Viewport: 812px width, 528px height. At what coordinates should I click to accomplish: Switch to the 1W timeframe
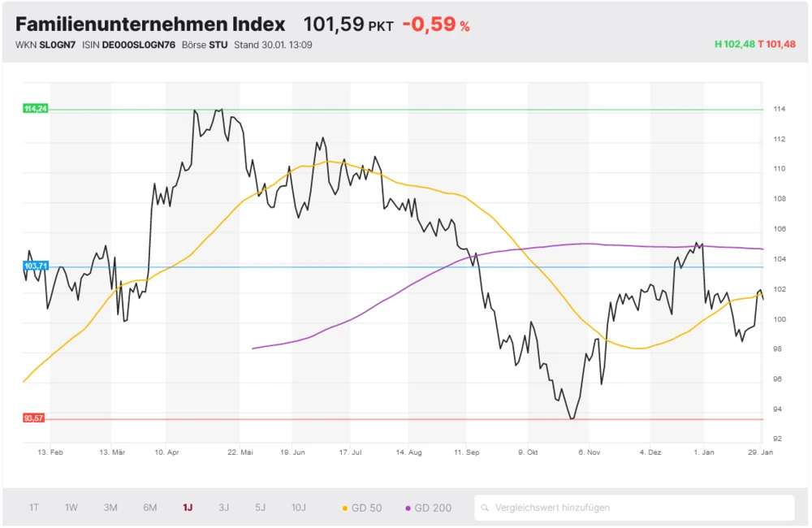71,507
